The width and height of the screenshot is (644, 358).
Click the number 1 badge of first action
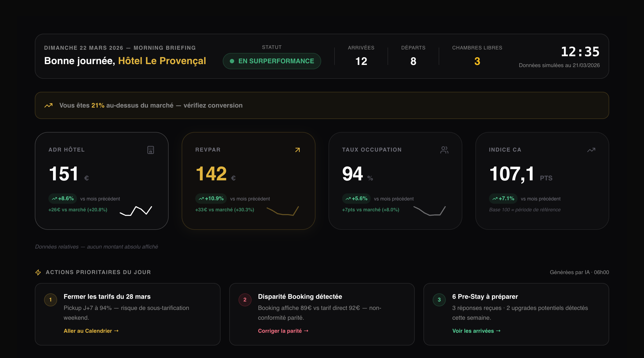(x=51, y=300)
